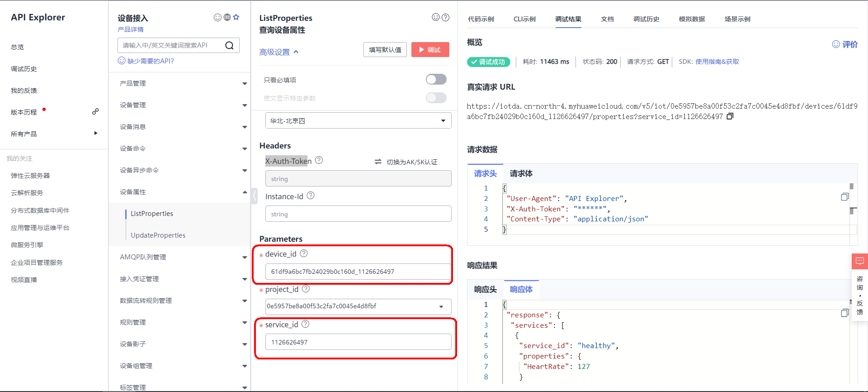
Task: Open the 产品详情 link
Action: pyautogui.click(x=131, y=29)
